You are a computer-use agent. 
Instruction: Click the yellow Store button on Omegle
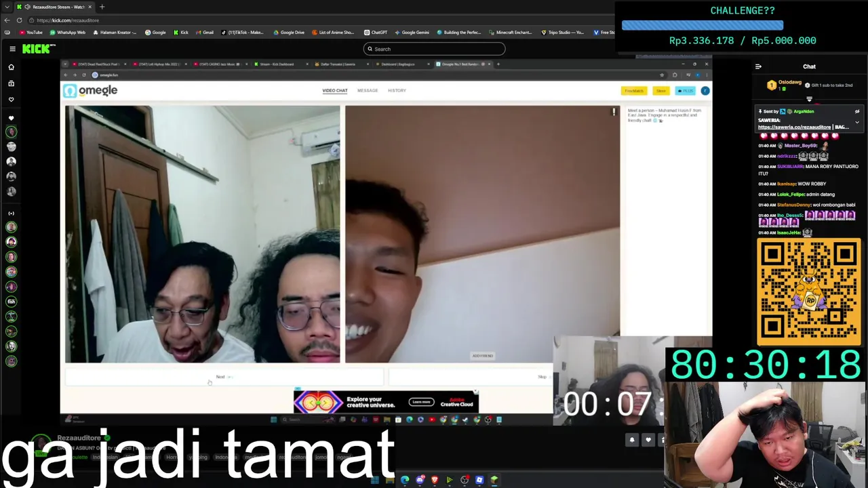pyautogui.click(x=660, y=91)
